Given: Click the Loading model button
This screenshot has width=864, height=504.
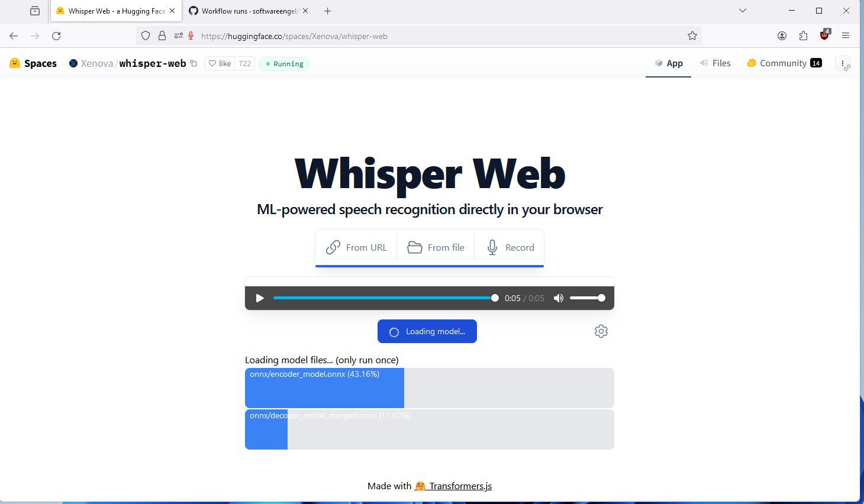Looking at the screenshot, I should pos(427,331).
